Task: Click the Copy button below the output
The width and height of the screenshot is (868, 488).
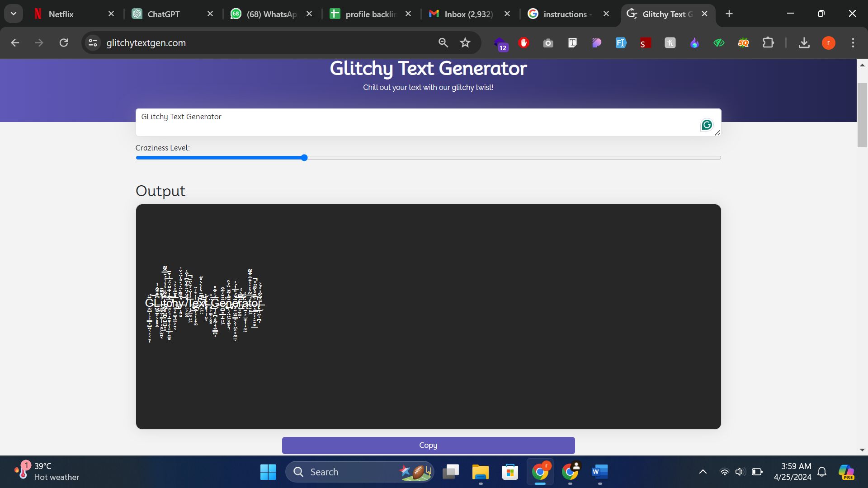Action: tap(428, 445)
